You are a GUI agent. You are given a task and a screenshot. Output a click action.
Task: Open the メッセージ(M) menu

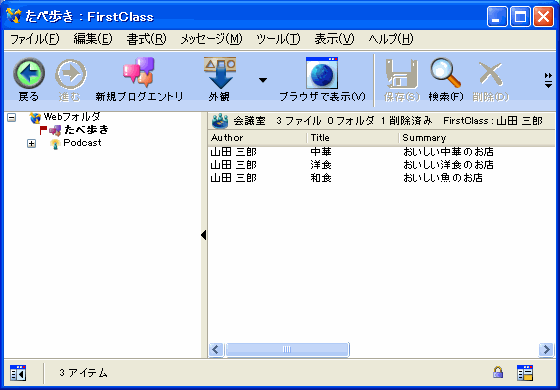[211, 39]
